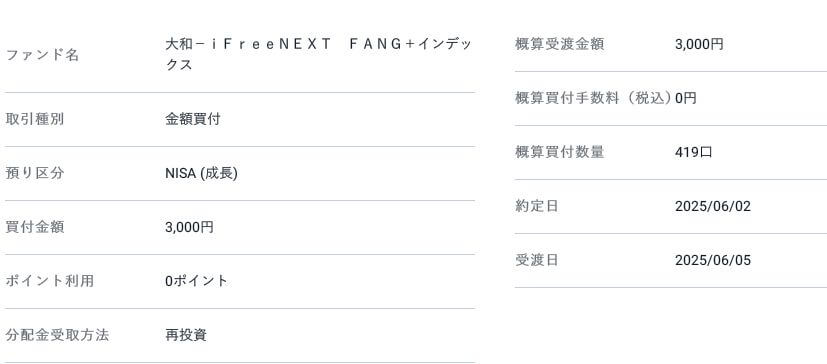Select the 3,000円 purchase amount value
The height and width of the screenshot is (364, 827).
click(189, 227)
